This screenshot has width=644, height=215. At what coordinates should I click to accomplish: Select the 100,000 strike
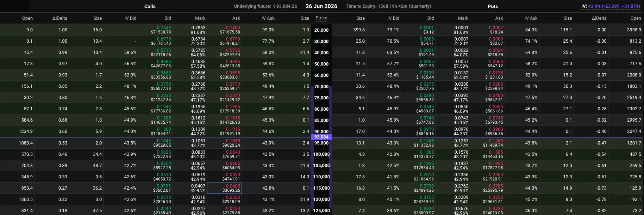click(321, 154)
